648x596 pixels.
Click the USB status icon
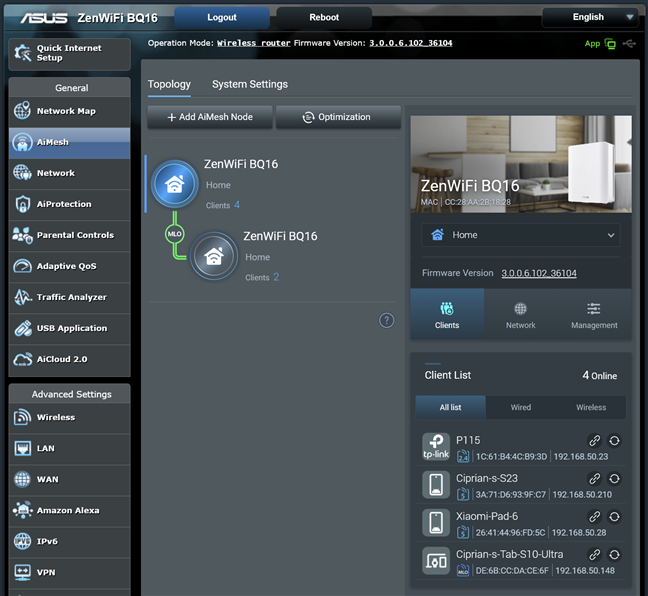(x=629, y=43)
